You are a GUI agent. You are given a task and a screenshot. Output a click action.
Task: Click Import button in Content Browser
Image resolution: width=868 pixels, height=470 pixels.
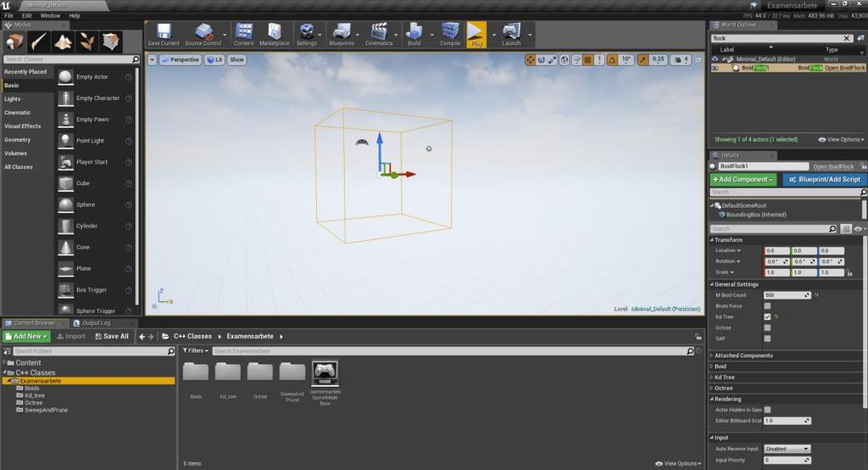[71, 337]
